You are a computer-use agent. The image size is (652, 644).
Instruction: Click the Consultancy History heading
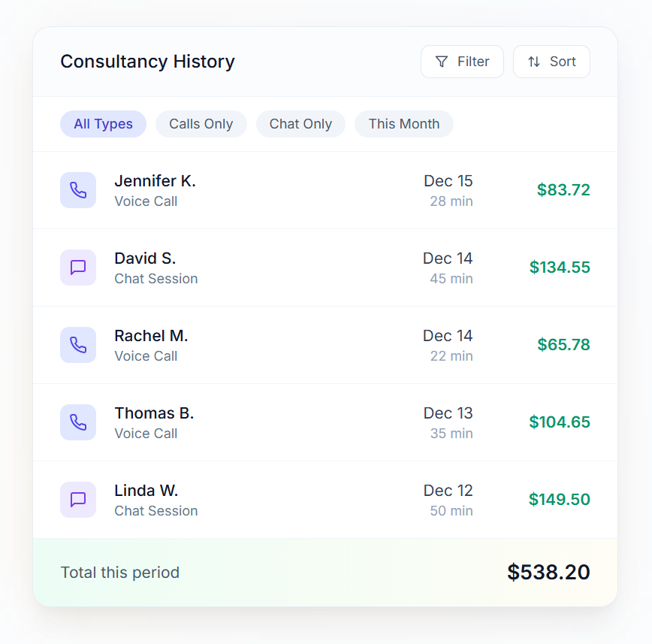tap(147, 62)
